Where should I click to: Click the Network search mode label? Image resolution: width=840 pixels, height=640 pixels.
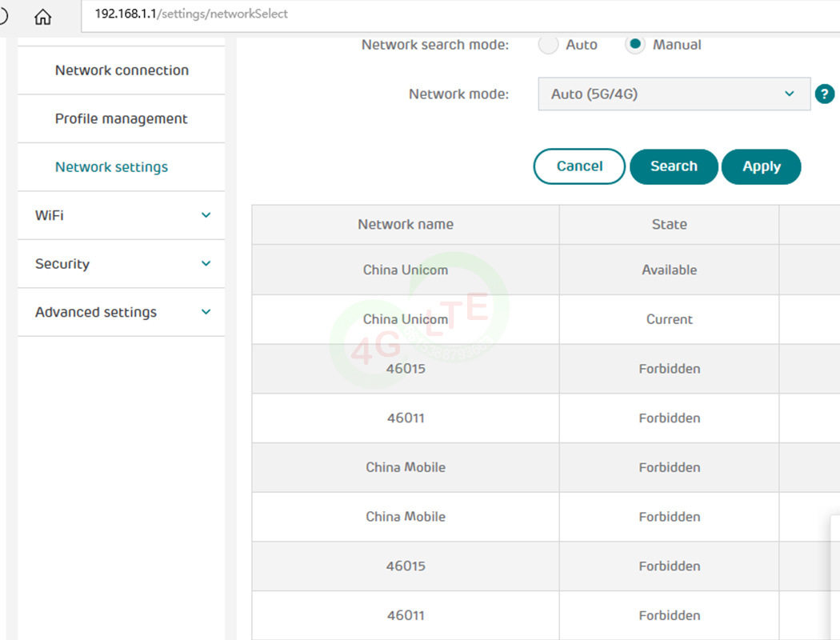click(435, 45)
